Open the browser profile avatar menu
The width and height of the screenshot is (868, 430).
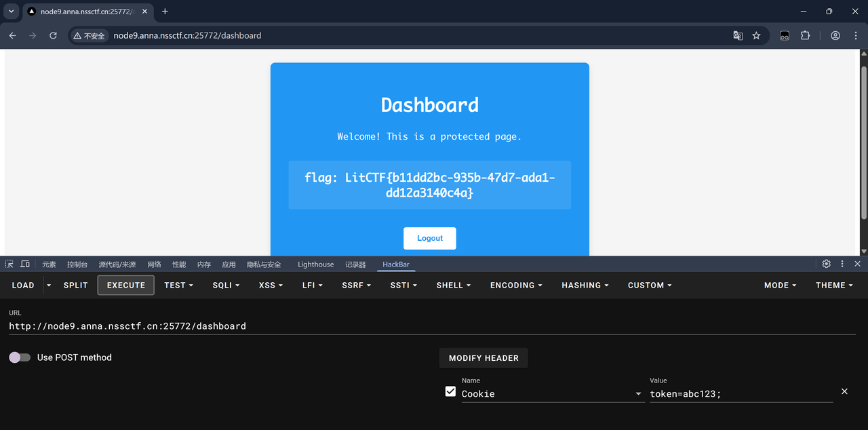pos(835,35)
